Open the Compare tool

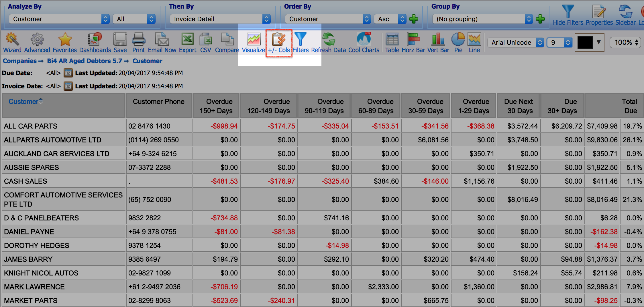227,43
